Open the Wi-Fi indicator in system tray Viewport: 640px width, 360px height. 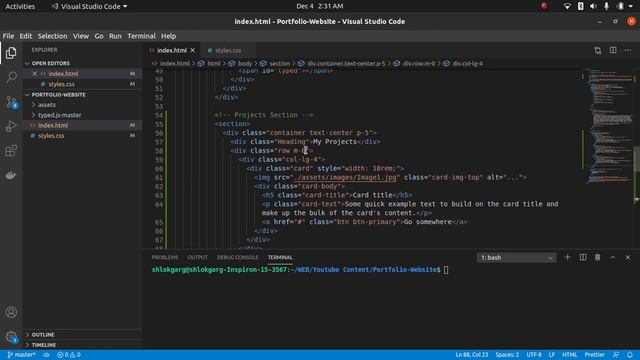pos(567,6)
